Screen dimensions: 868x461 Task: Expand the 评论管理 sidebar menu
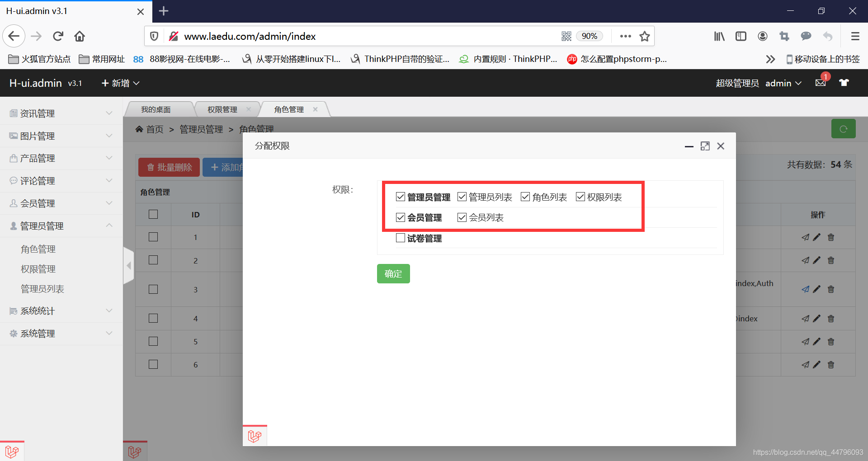(61, 181)
